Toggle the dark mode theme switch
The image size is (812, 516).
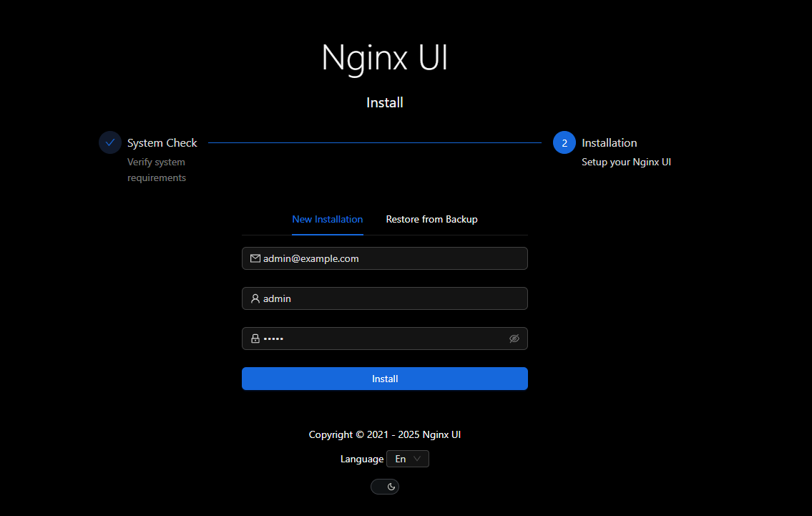385,487
